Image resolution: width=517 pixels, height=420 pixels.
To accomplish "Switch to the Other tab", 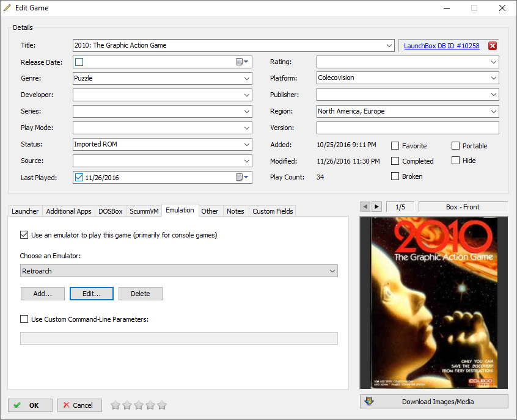I will [x=210, y=211].
